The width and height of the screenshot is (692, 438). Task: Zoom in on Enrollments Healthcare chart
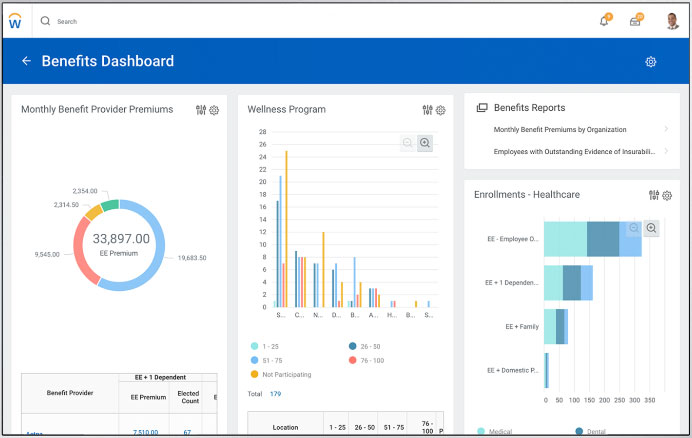651,228
